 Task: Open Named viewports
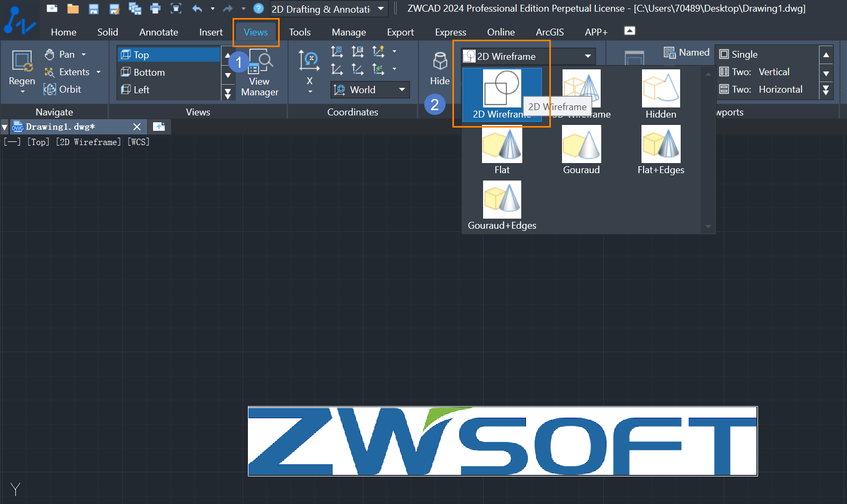[686, 52]
